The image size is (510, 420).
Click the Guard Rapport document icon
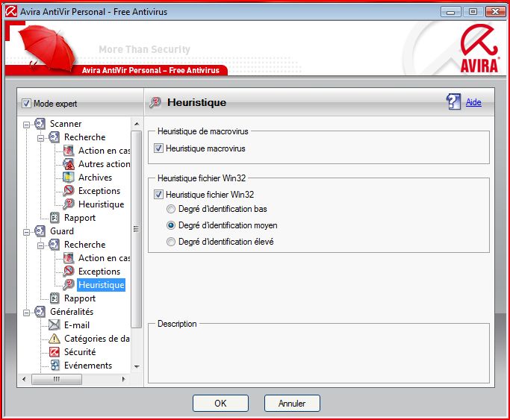[x=54, y=298]
